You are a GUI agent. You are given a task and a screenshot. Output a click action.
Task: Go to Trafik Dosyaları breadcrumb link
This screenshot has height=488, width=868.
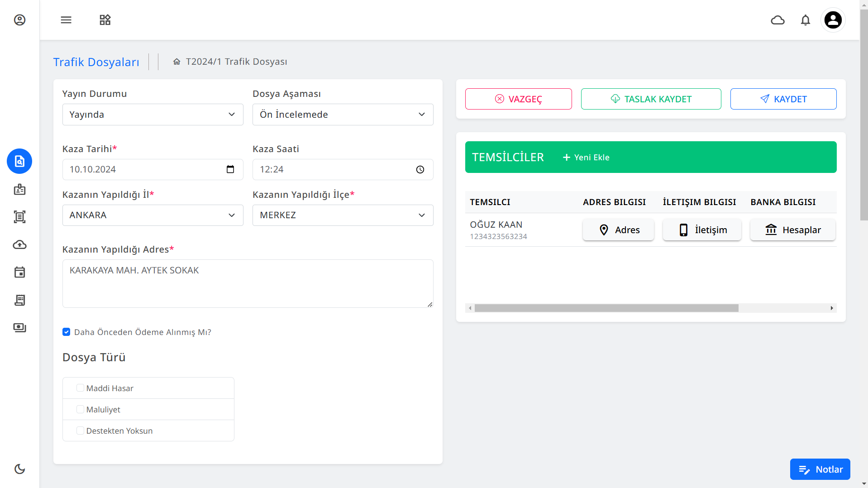(x=96, y=62)
